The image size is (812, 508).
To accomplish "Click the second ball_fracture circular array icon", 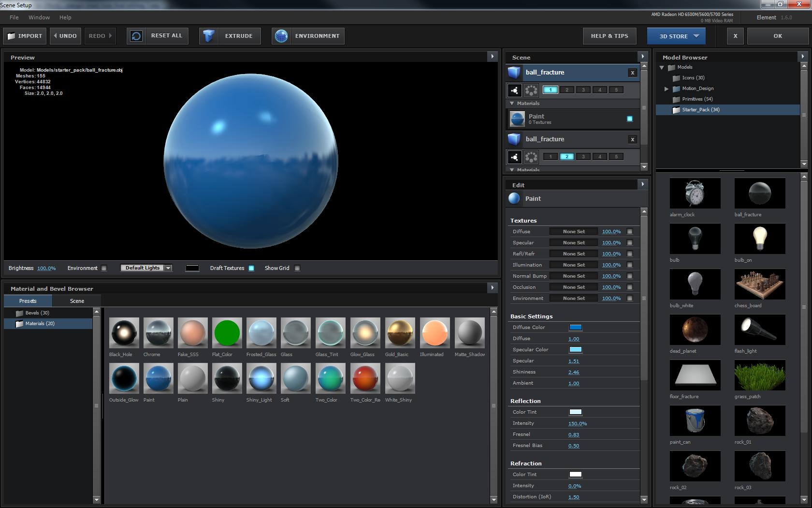I will point(531,157).
